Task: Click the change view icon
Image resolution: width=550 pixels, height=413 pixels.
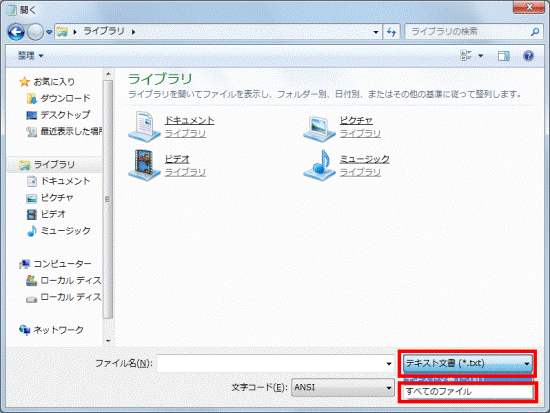Action: pos(466,55)
